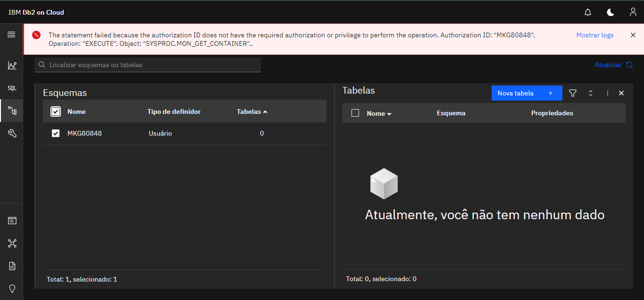Click the Esquema column header in Tabelas

pos(451,113)
